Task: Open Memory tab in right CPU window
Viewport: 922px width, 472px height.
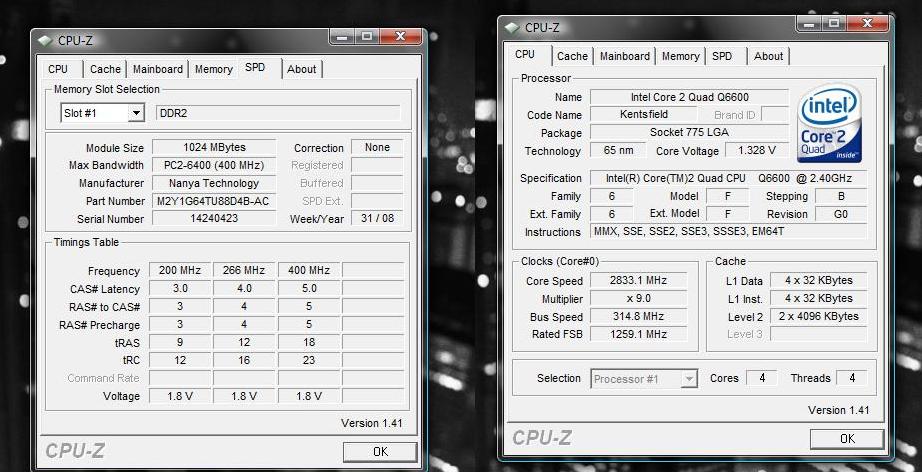Action: tap(680, 56)
